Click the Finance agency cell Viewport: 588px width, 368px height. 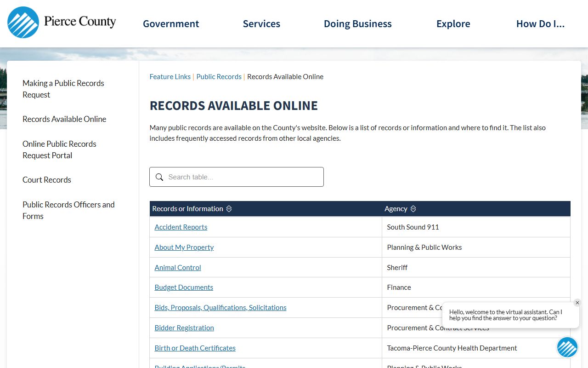point(476,287)
